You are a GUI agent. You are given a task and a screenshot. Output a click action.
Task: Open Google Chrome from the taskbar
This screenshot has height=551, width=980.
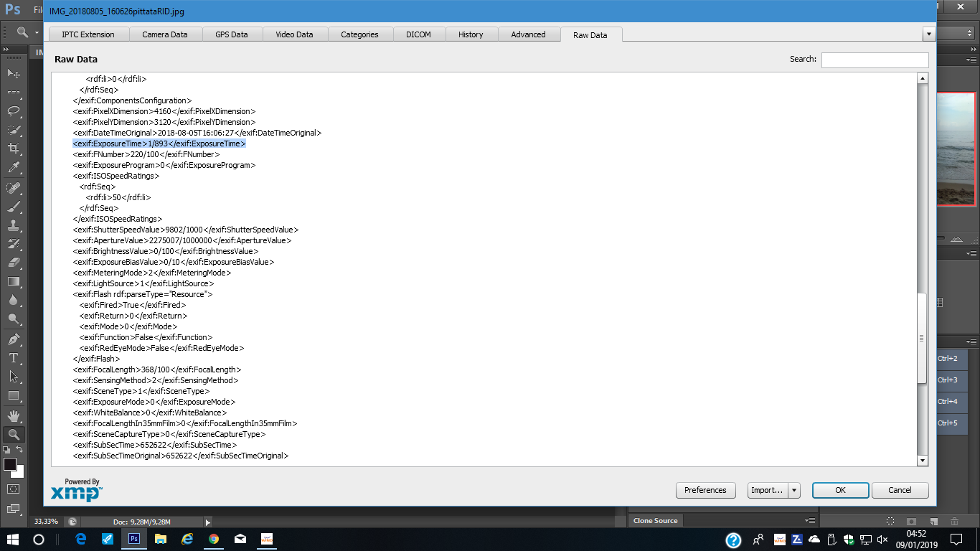click(x=214, y=539)
